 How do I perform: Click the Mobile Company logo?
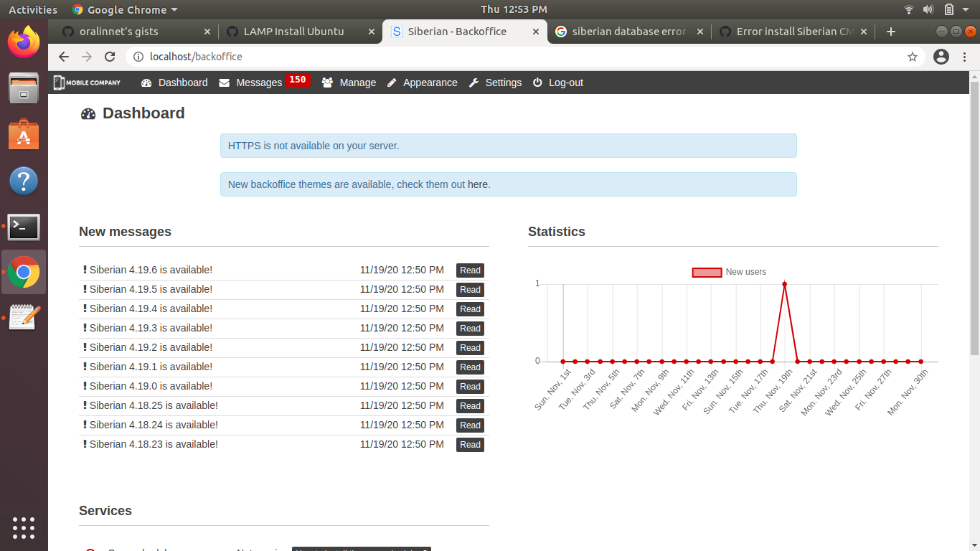[x=86, y=83]
